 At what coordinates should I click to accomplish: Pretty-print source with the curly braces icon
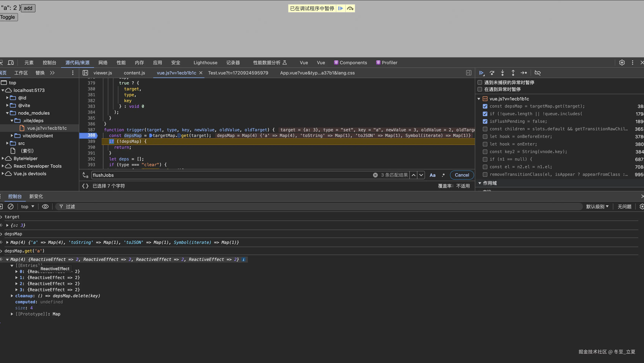[85, 186]
